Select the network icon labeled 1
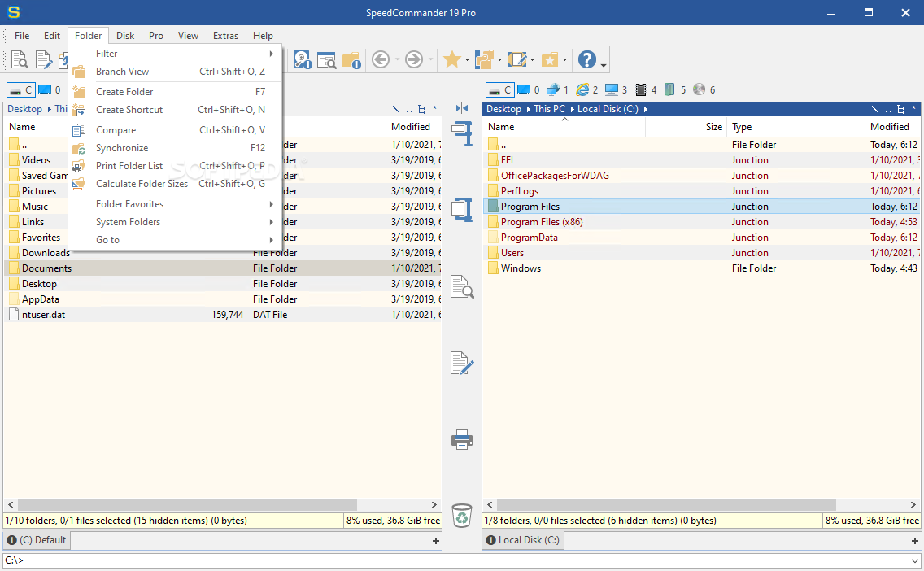 pos(557,89)
